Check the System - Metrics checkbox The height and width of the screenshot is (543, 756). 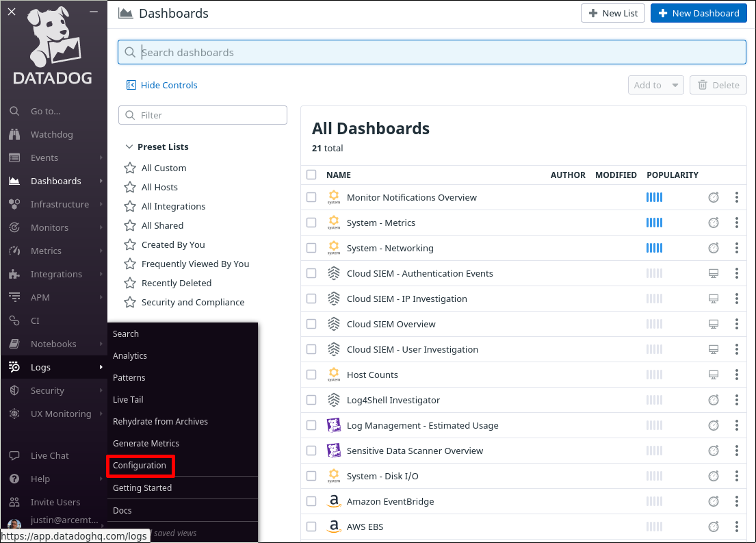point(311,223)
